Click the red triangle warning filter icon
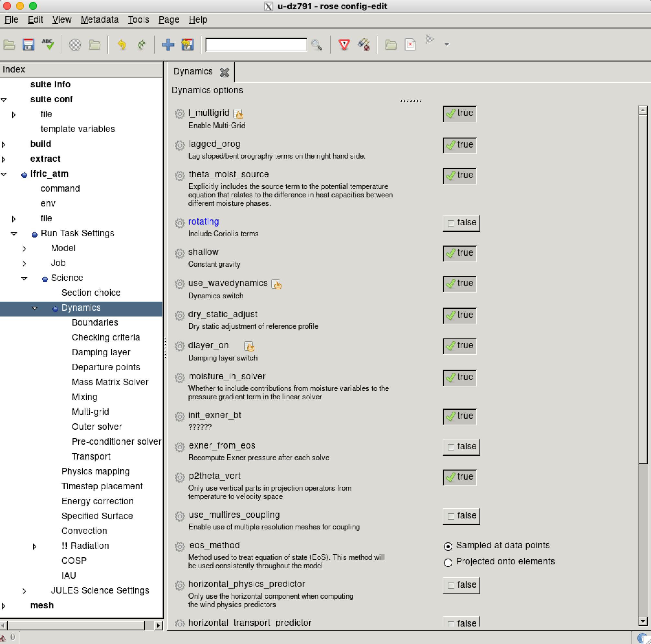The image size is (651, 644). pyautogui.click(x=344, y=44)
